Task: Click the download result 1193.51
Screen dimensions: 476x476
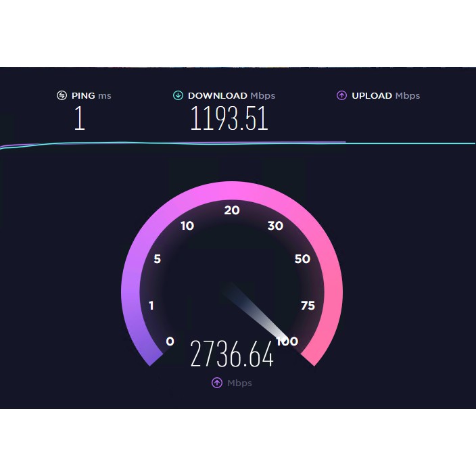Action: click(229, 118)
